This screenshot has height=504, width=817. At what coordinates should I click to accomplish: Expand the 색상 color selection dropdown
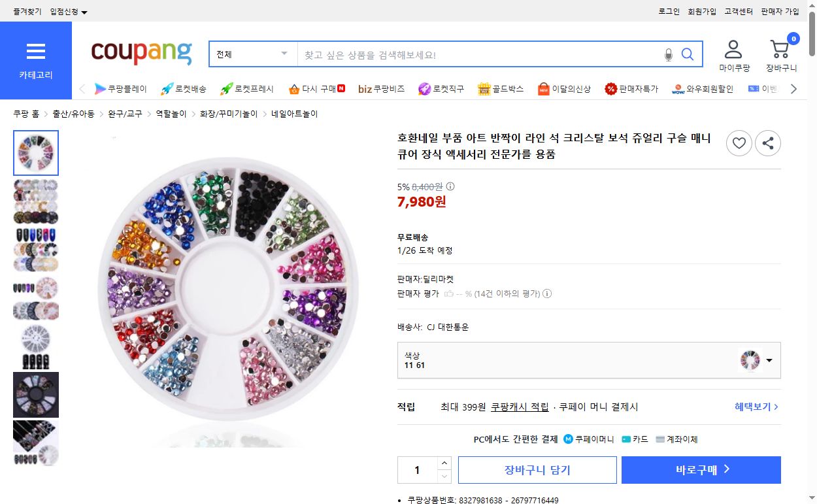pos(769,360)
